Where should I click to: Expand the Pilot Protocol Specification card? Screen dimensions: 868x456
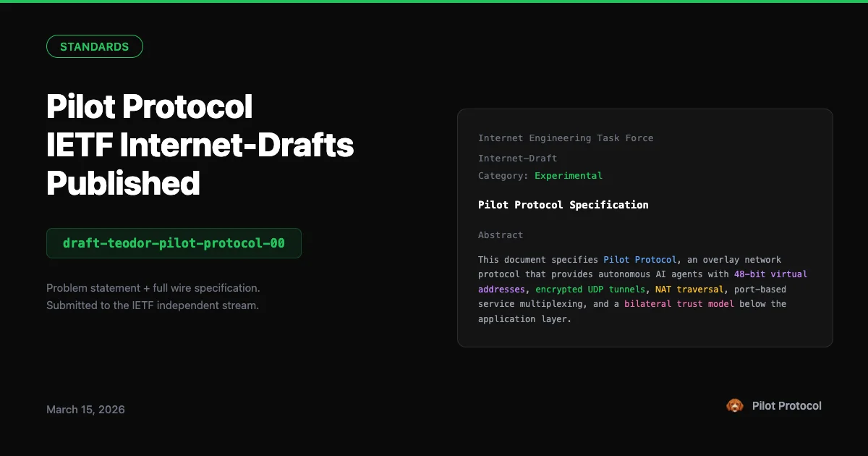[644, 228]
